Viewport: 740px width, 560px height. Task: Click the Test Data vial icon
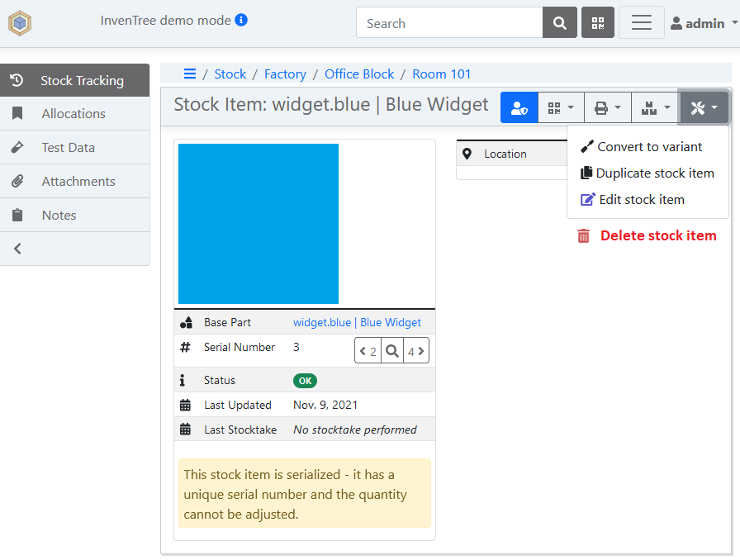click(x=17, y=147)
